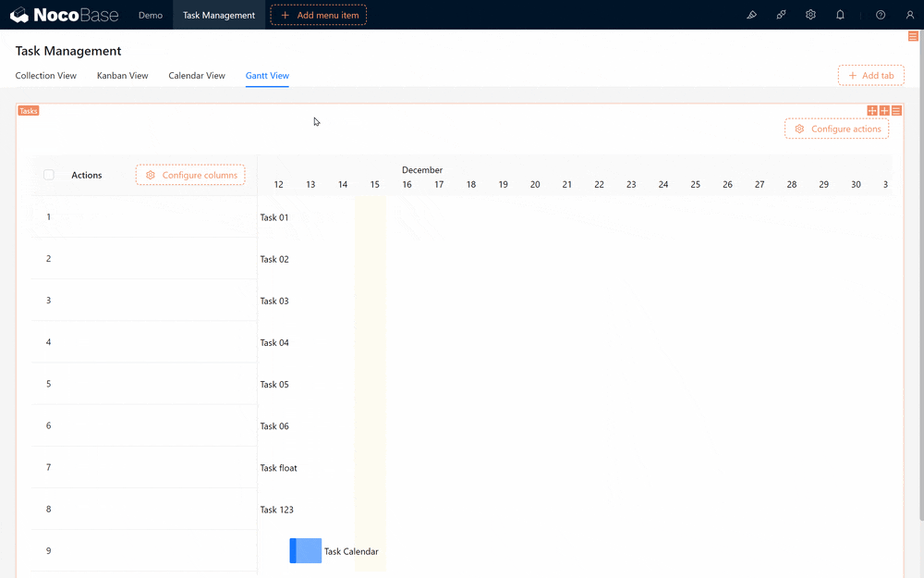Click the Task 04 label
The image size is (924, 578).
[274, 343]
